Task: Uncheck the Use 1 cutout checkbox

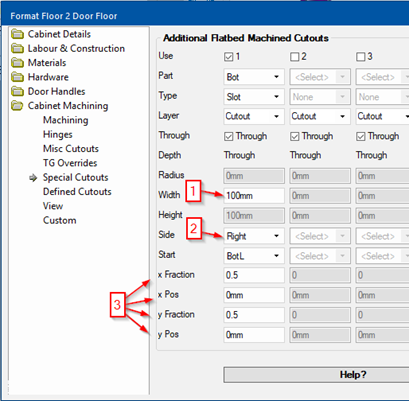Action: (228, 57)
